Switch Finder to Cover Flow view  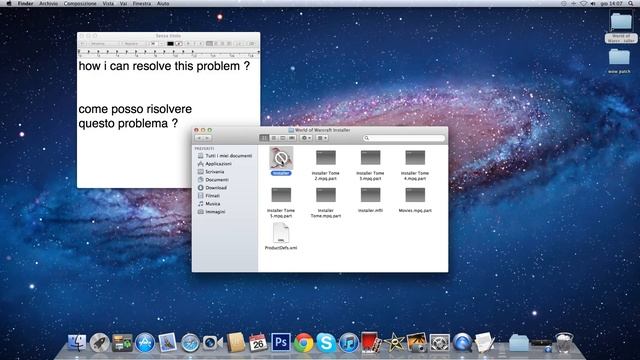(x=291, y=138)
